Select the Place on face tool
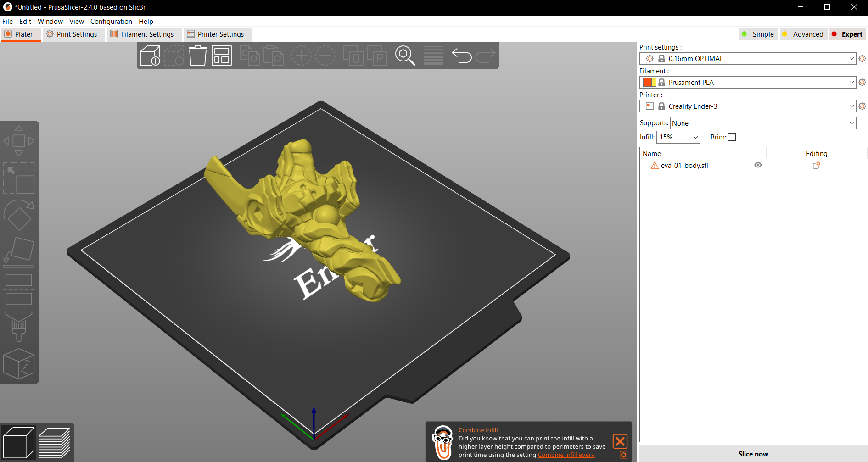Image resolution: width=868 pixels, height=462 pixels. tap(19, 252)
